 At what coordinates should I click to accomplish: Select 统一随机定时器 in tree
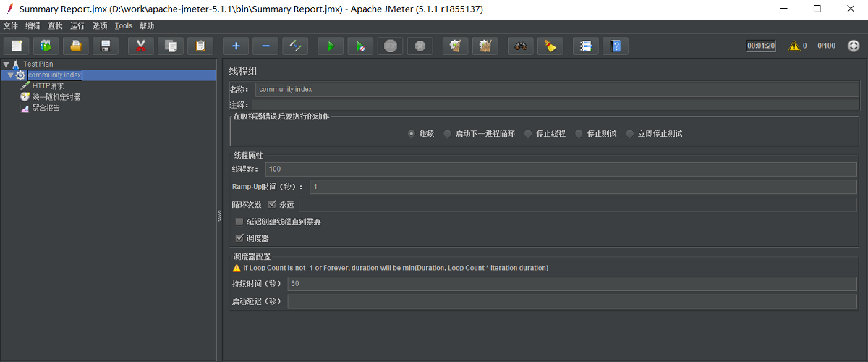pyautogui.click(x=56, y=97)
